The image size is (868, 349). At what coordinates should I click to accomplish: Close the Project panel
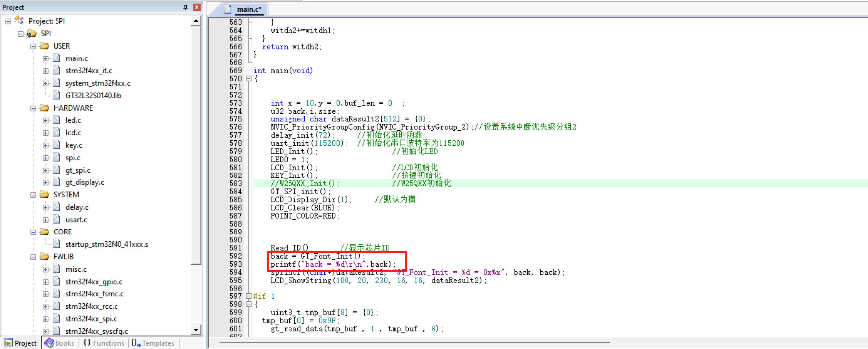197,7
